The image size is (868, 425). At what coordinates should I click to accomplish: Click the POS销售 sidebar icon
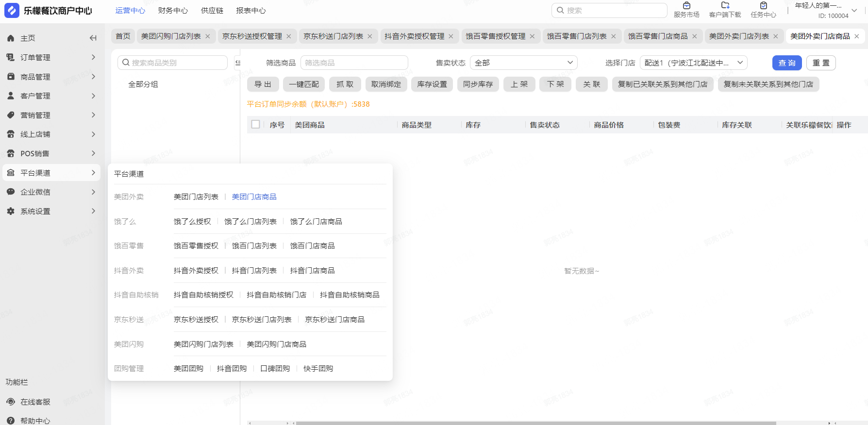pos(11,153)
